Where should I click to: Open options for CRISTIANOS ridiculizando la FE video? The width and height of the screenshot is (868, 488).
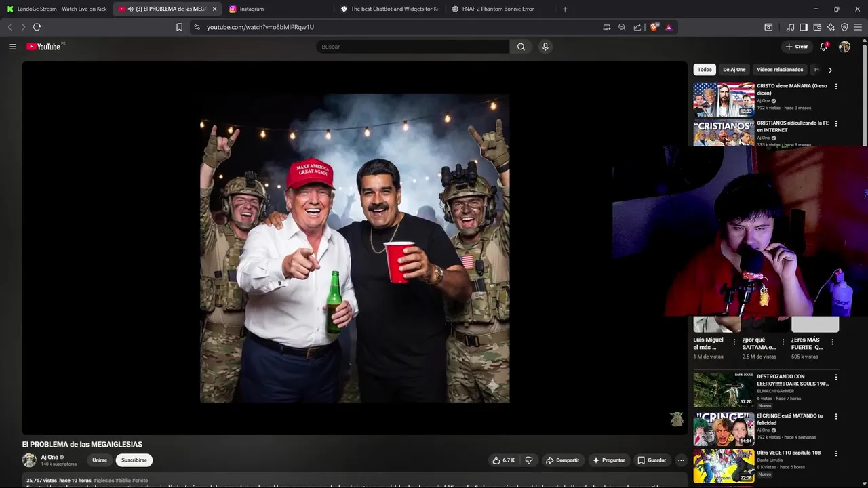(x=835, y=123)
